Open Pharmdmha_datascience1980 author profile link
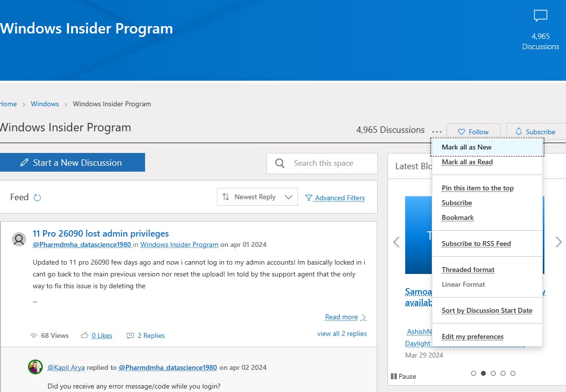The height and width of the screenshot is (392, 566). pos(82,244)
